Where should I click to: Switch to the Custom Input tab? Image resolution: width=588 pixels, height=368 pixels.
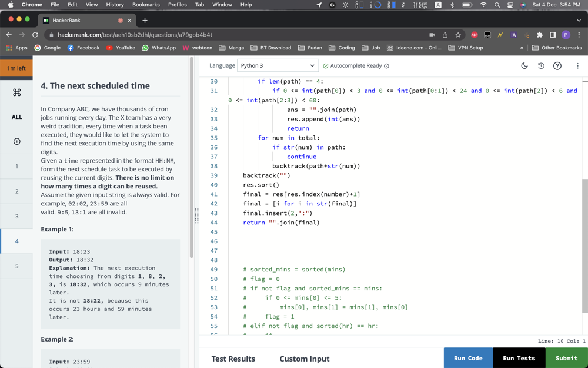tap(305, 359)
